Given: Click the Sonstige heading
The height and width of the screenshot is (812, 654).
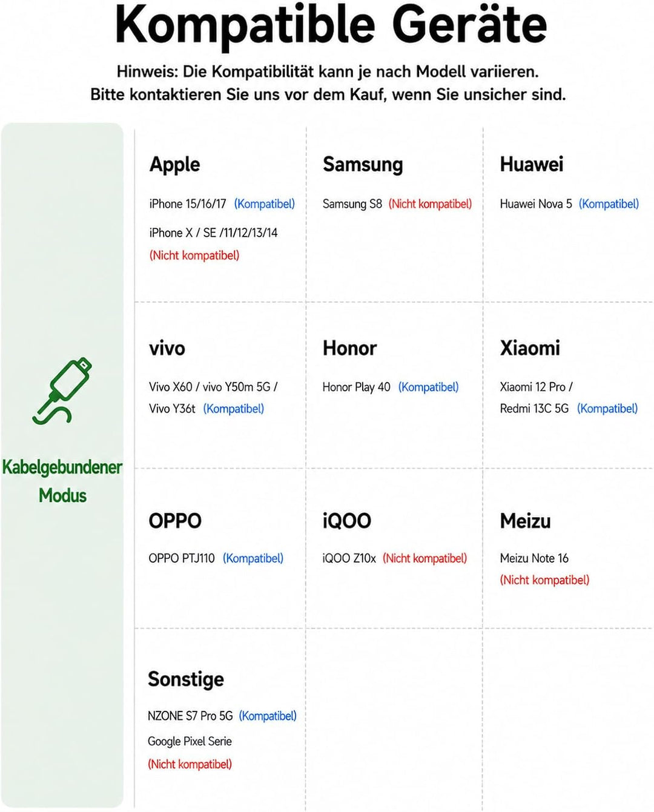Looking at the screenshot, I should [186, 679].
